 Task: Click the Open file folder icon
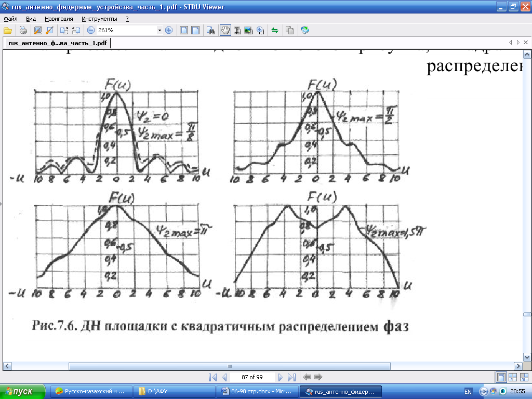point(8,30)
